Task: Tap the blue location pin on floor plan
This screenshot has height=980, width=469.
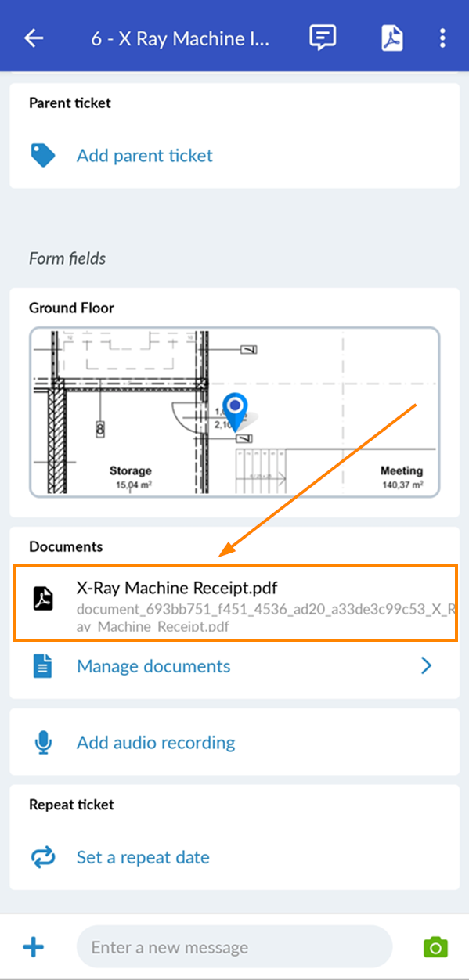Action: click(x=235, y=409)
